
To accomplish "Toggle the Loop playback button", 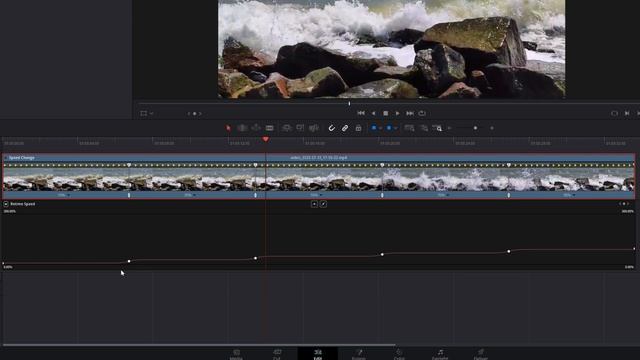I will 422,113.
